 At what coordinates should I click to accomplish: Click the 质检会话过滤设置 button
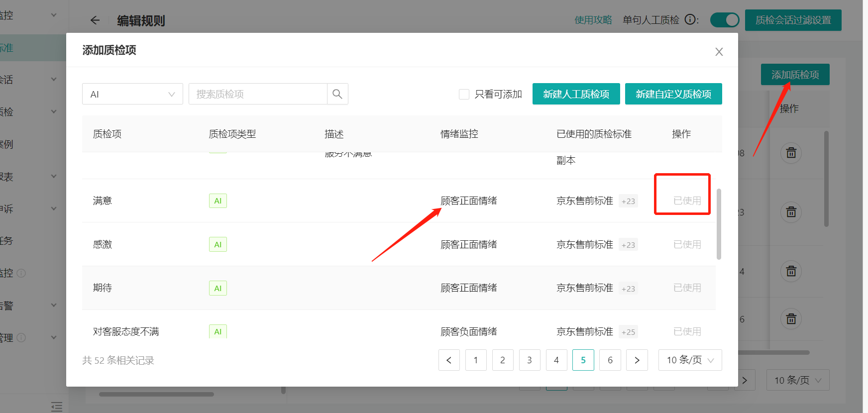793,20
